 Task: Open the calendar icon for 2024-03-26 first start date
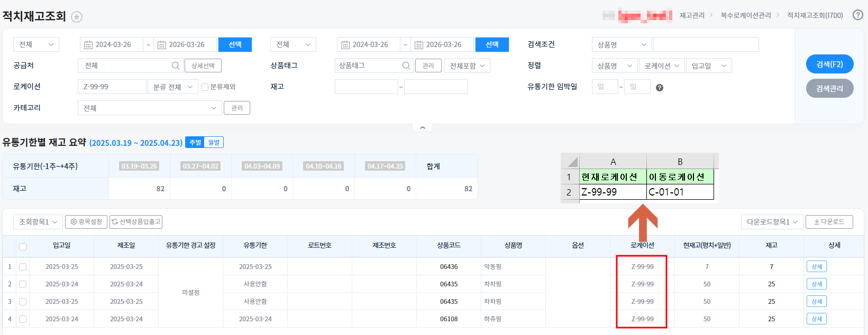[x=88, y=45]
